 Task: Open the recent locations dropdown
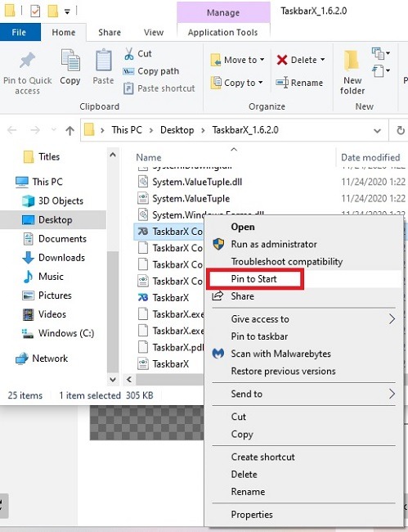(x=53, y=130)
